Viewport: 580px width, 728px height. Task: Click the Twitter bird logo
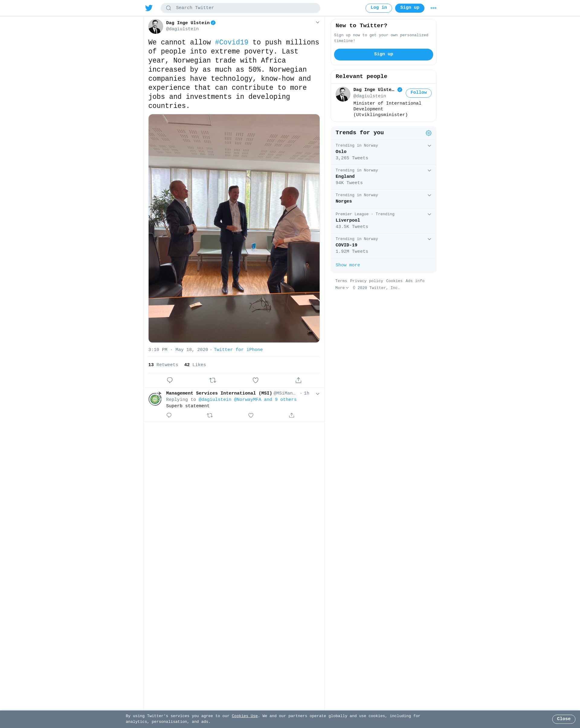[149, 8]
